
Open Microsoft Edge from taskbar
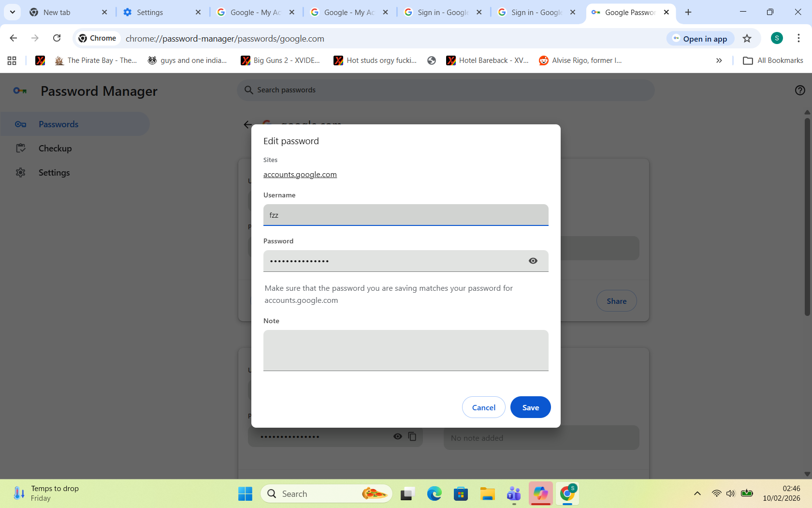(x=434, y=493)
